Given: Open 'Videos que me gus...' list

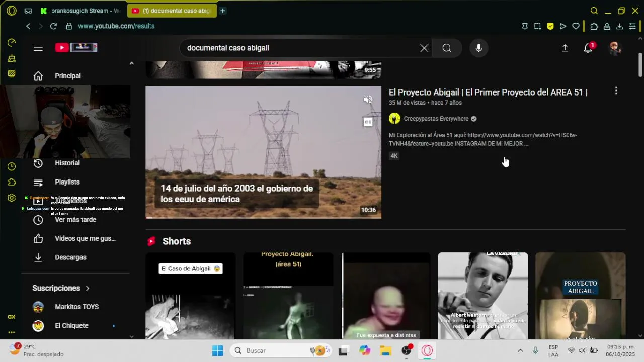Looking at the screenshot, I should pyautogui.click(x=75, y=238).
